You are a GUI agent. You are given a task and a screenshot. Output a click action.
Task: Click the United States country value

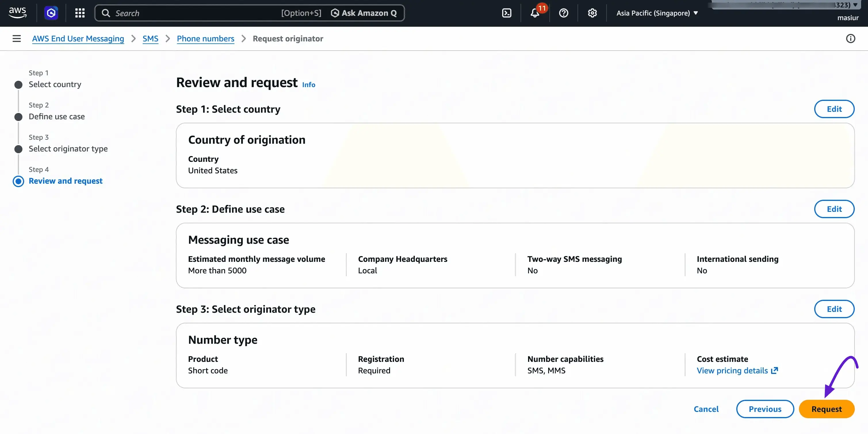coord(213,170)
